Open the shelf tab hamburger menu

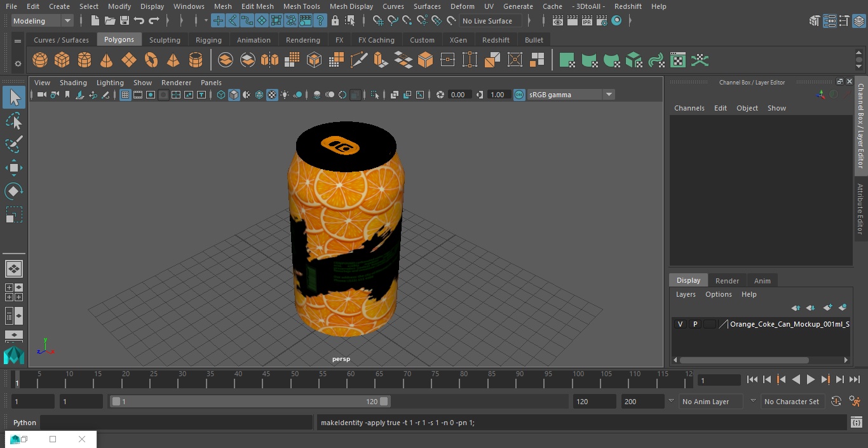click(x=18, y=41)
